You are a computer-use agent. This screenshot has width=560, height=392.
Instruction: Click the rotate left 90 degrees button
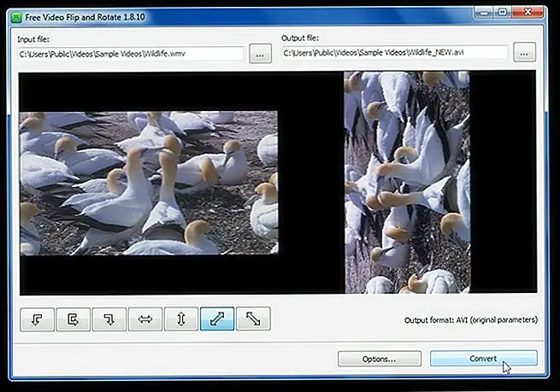[x=37, y=320]
